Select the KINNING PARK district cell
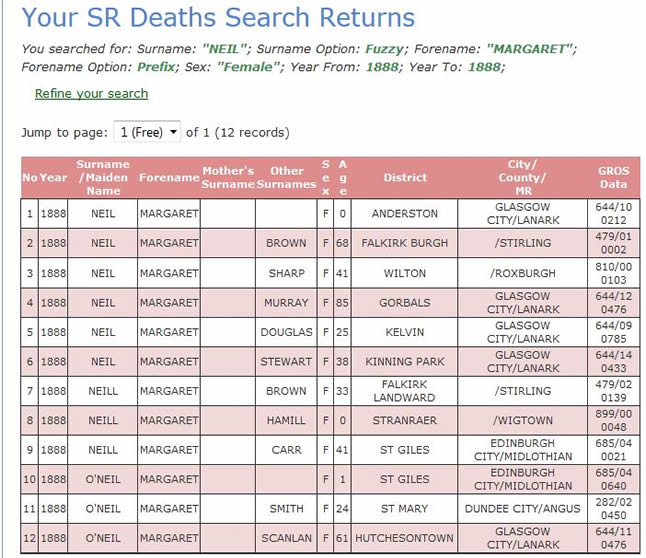 point(404,361)
